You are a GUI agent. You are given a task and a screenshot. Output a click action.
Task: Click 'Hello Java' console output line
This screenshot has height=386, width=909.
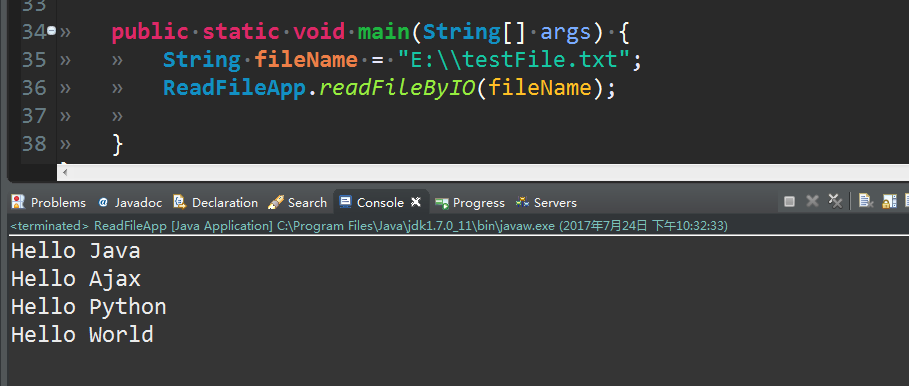(75, 251)
